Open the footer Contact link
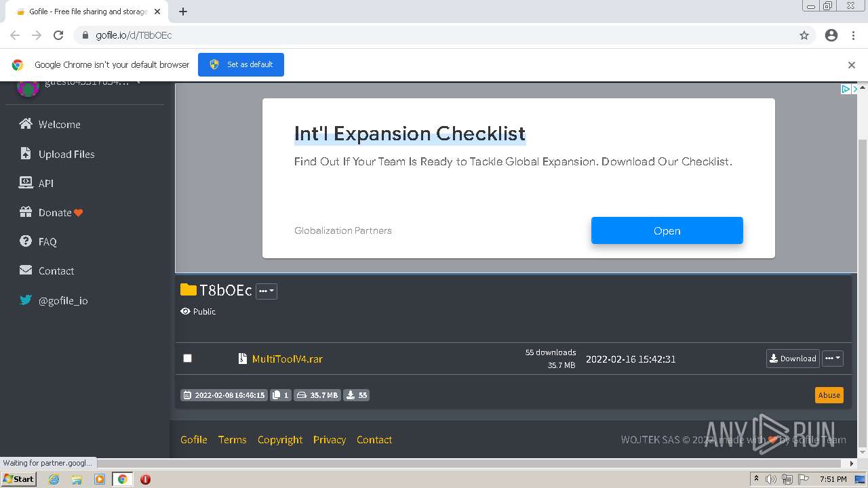This screenshot has height=488, width=868. 374,439
